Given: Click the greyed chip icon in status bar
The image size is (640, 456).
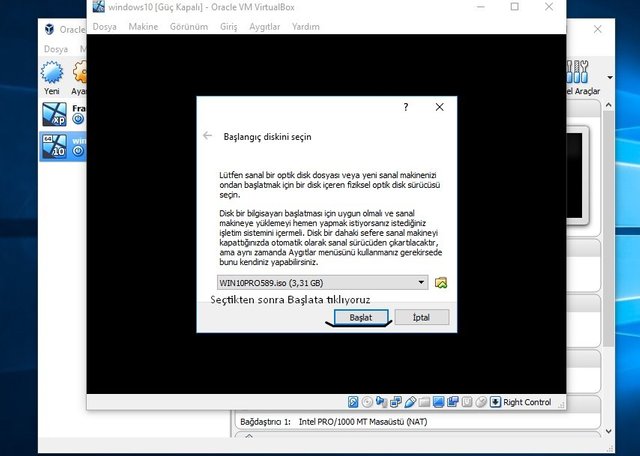Looking at the screenshot, I should click(x=467, y=402).
